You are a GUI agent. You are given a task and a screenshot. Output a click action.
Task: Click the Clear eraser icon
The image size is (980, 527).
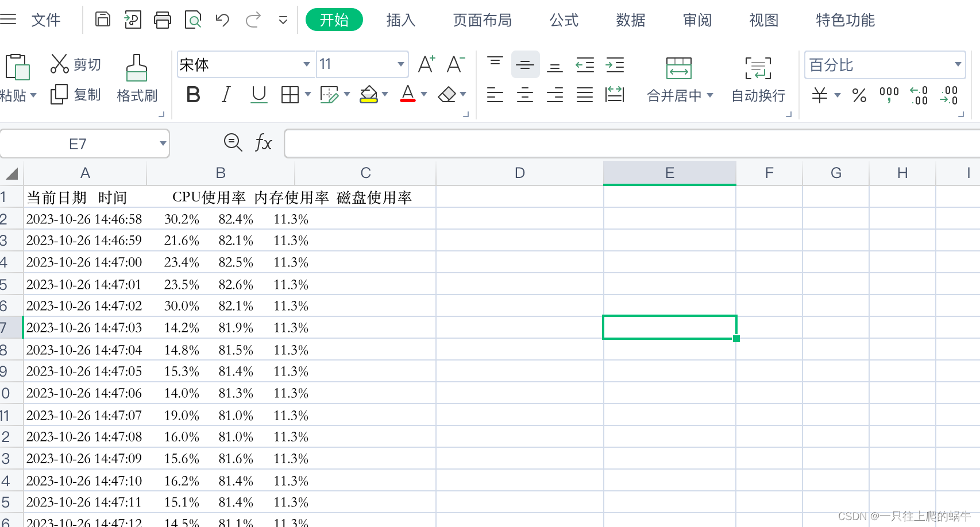coord(447,95)
